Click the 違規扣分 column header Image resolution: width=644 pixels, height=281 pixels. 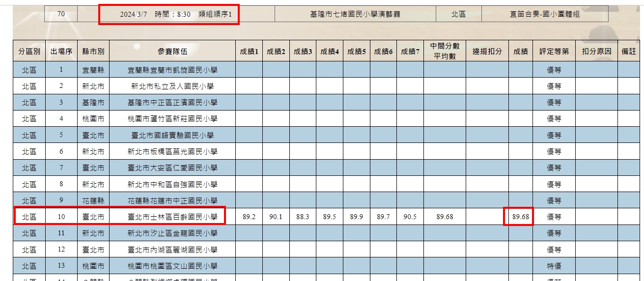coord(487,51)
